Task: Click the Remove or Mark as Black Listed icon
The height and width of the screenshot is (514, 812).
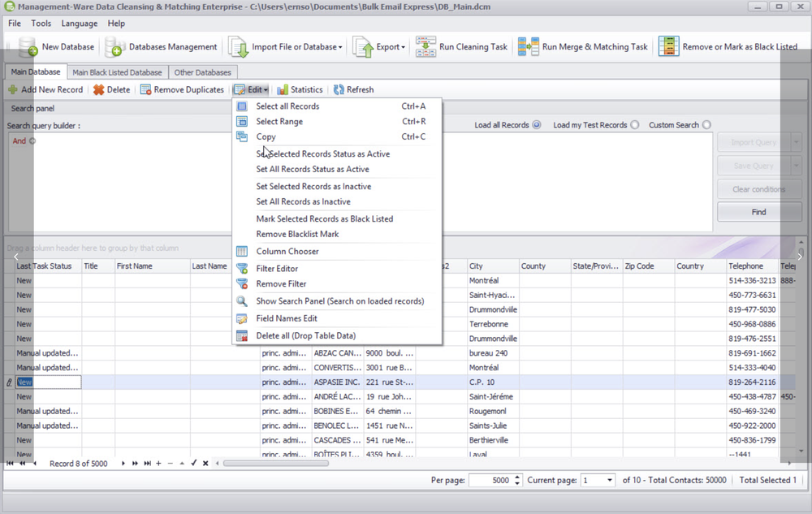Action: 668,46
